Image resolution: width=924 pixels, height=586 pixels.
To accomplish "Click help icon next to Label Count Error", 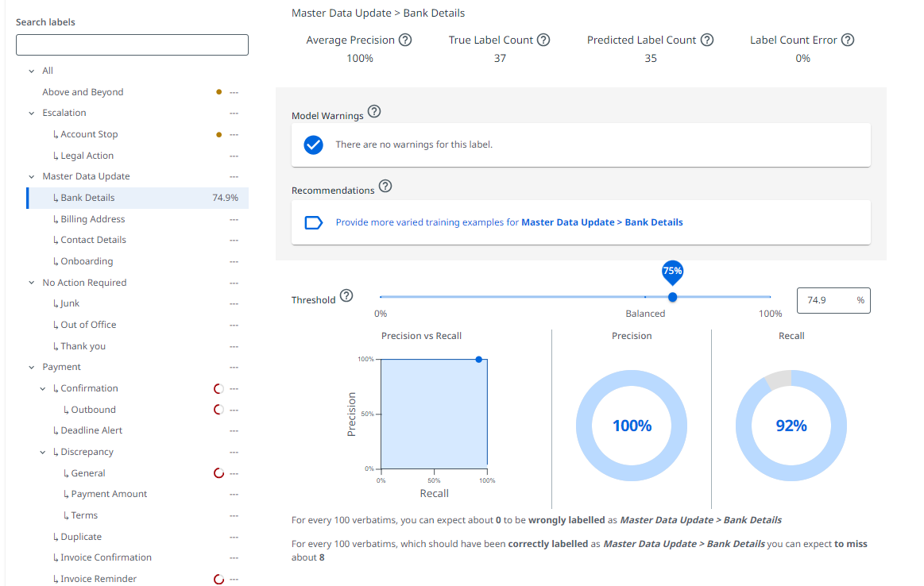I will click(848, 40).
